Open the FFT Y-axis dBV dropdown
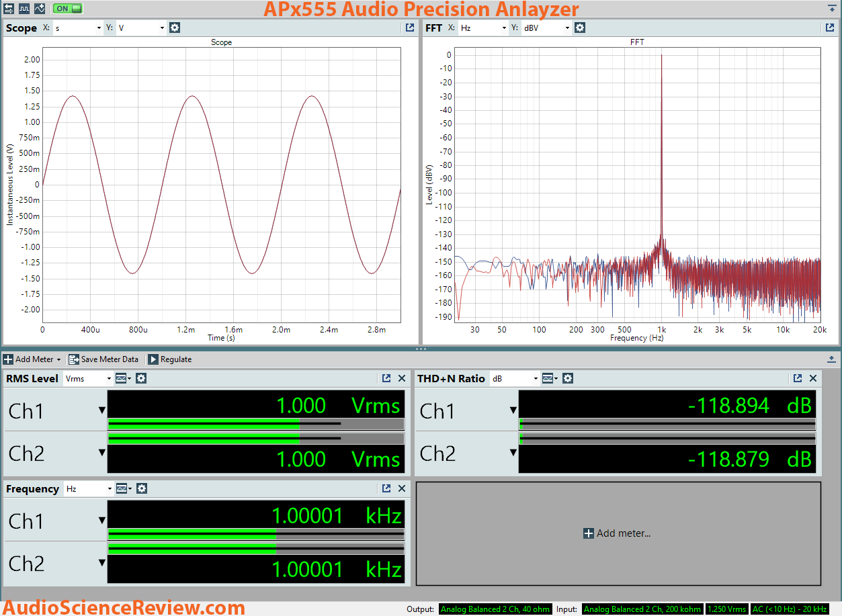Image resolution: width=842 pixels, height=616 pixels. point(547,28)
